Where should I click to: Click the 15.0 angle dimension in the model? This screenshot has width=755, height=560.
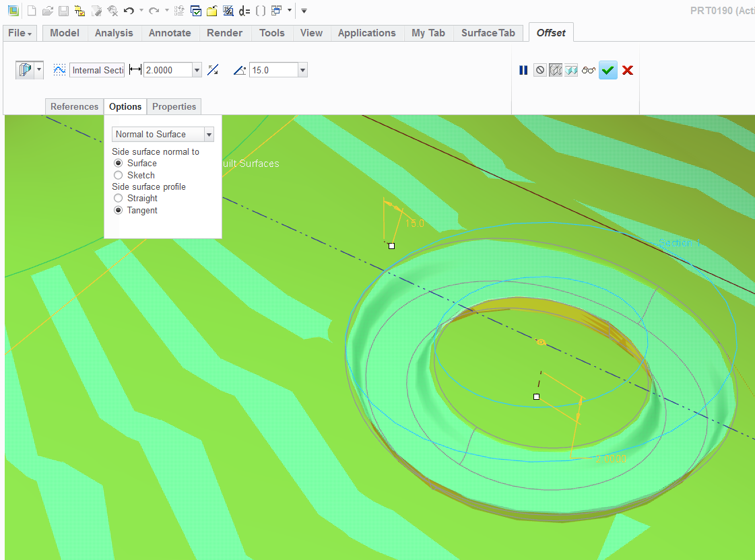[x=415, y=223]
